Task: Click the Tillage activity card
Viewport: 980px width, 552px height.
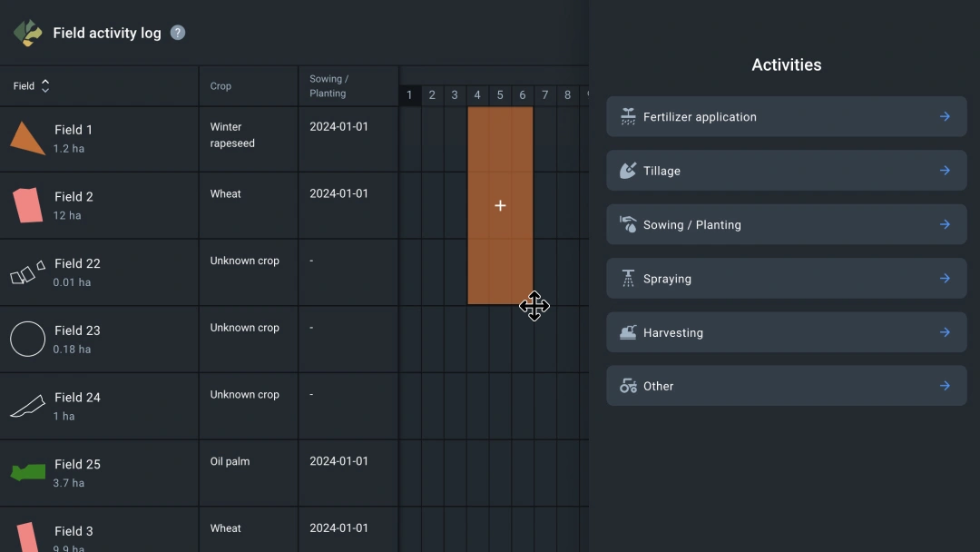Action: click(786, 171)
